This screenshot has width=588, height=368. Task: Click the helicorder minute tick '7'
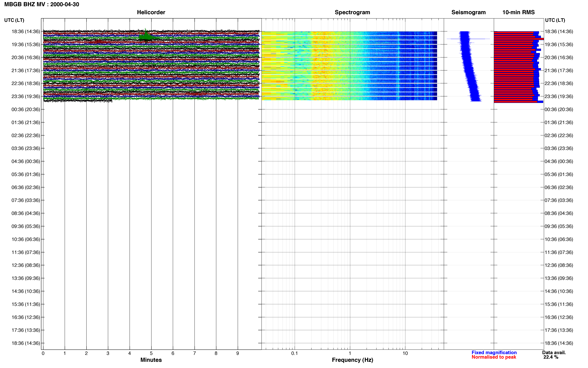click(x=195, y=353)
